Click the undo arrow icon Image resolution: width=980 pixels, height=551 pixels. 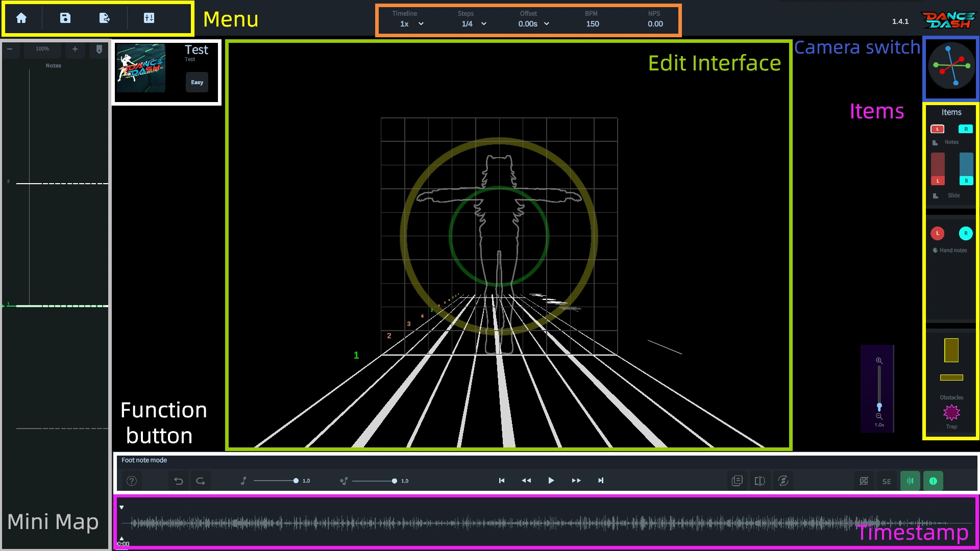(x=179, y=481)
